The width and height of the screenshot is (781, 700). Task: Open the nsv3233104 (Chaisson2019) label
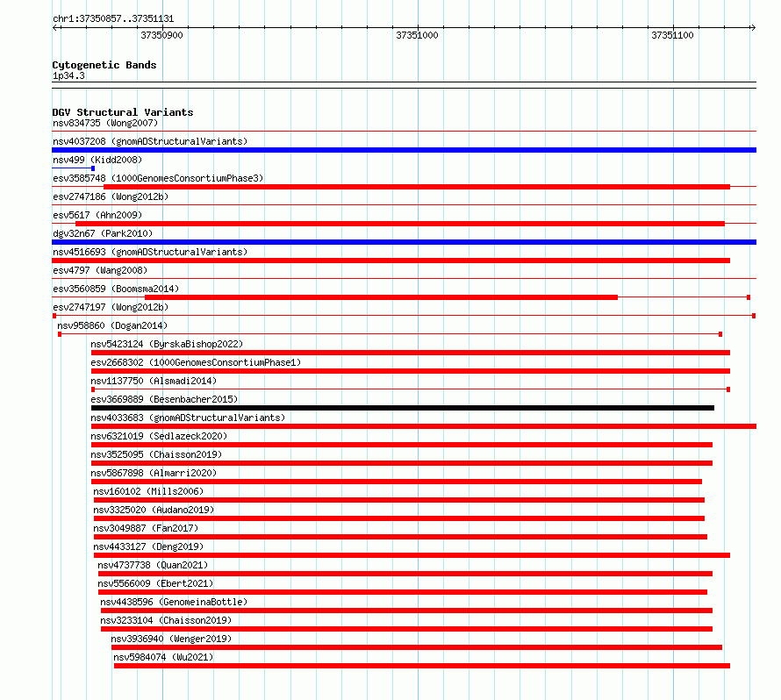(166, 620)
